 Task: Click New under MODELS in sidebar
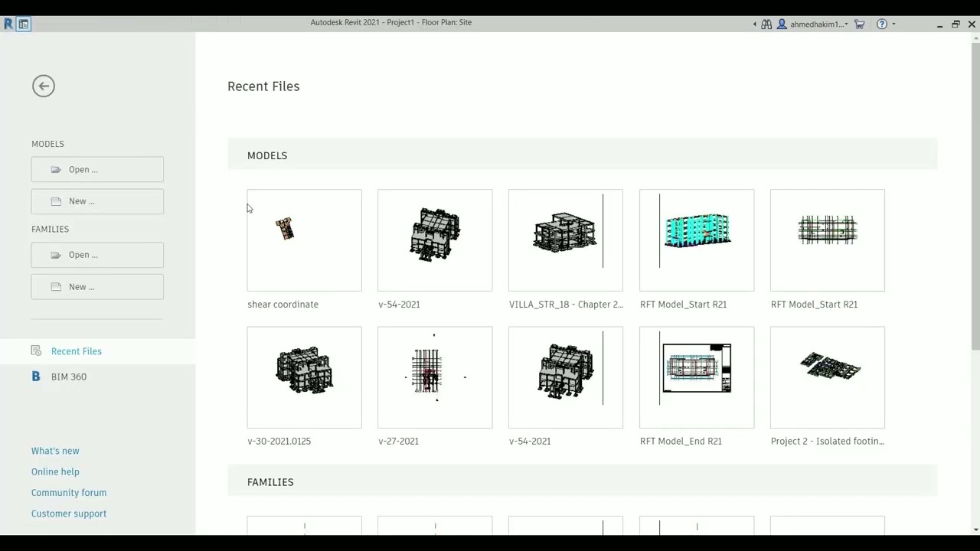(x=97, y=201)
